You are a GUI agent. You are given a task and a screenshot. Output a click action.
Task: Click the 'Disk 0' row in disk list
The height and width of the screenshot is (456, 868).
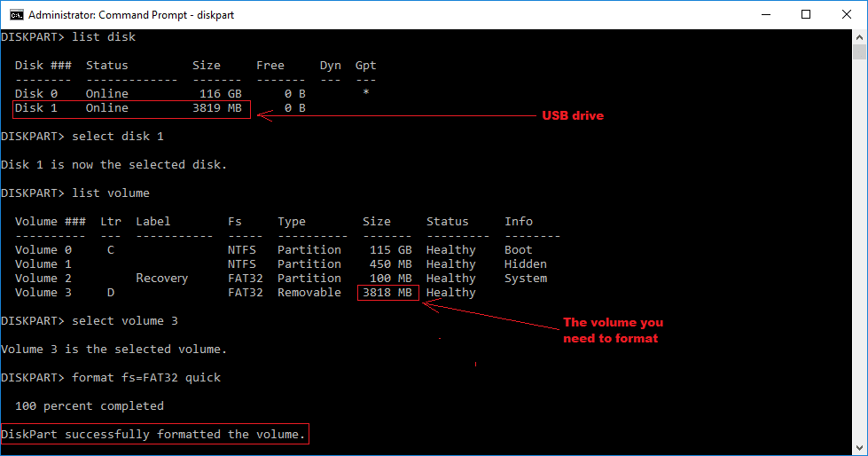pyautogui.click(x=133, y=94)
